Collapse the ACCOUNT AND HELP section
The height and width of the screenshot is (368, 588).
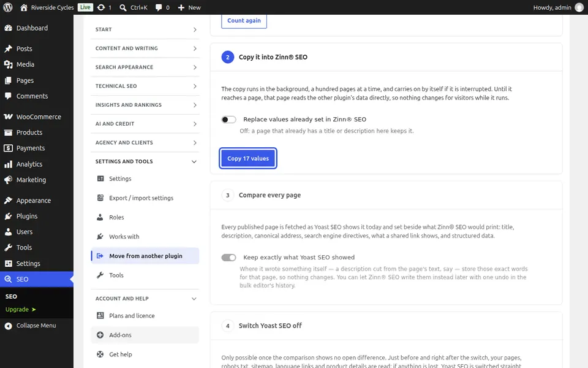[145, 299]
